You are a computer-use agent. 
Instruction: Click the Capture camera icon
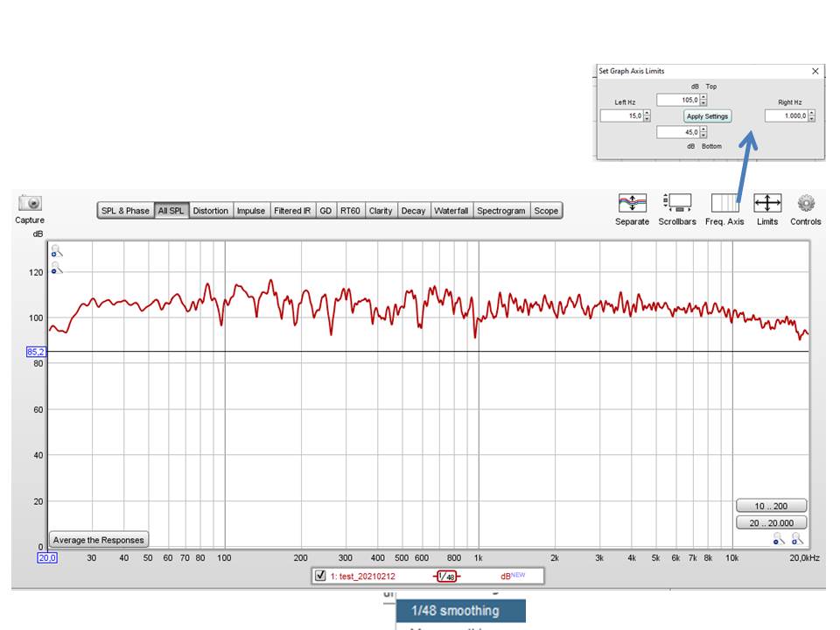pos(30,203)
